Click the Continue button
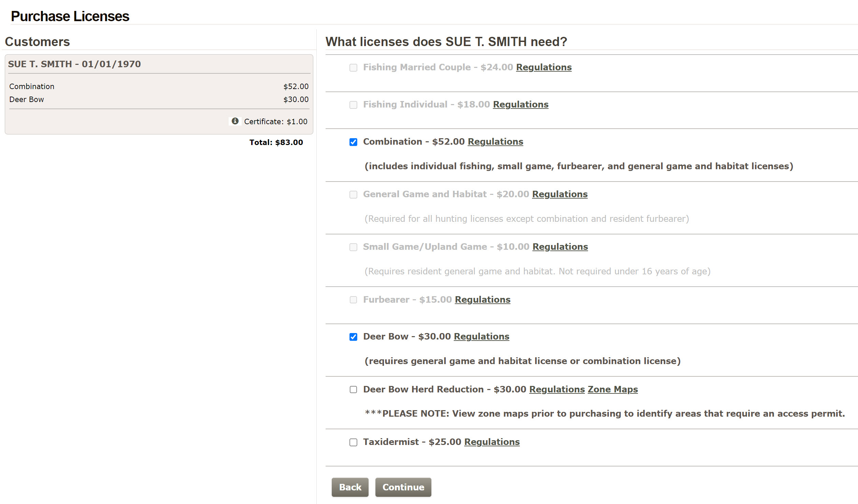Image resolution: width=858 pixels, height=504 pixels. [x=403, y=487]
